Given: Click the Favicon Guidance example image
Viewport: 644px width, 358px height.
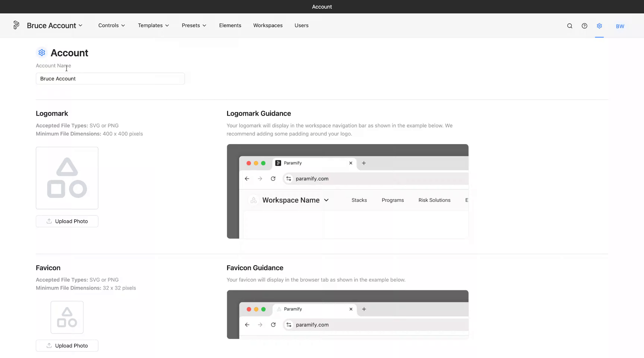Looking at the screenshot, I should tap(347, 314).
